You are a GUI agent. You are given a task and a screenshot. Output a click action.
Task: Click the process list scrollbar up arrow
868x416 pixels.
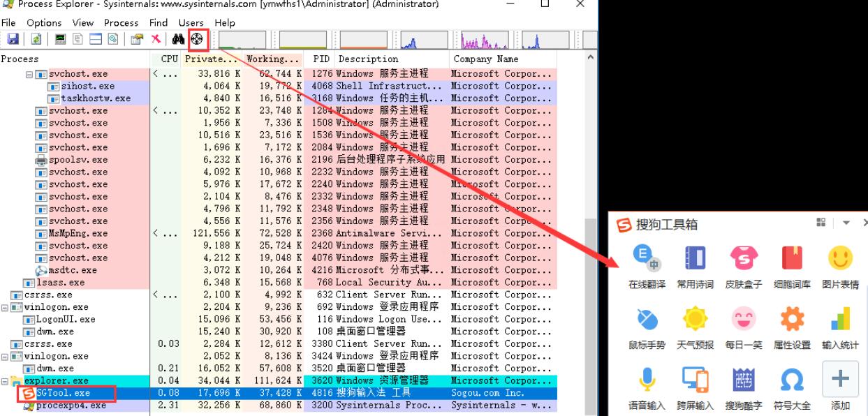click(591, 59)
